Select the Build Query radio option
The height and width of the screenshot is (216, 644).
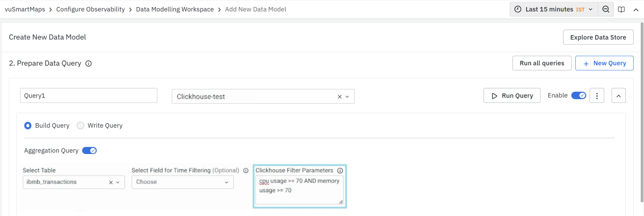(28, 126)
